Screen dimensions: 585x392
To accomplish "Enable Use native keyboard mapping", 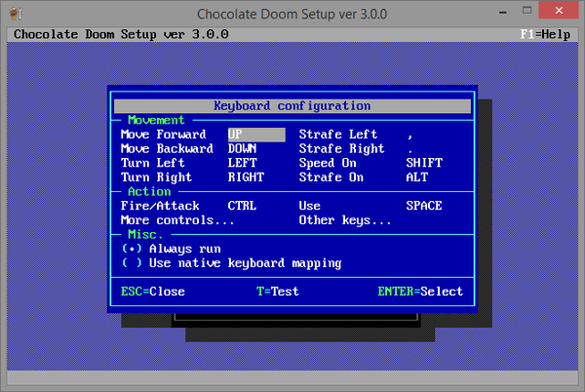I will click(232, 263).
